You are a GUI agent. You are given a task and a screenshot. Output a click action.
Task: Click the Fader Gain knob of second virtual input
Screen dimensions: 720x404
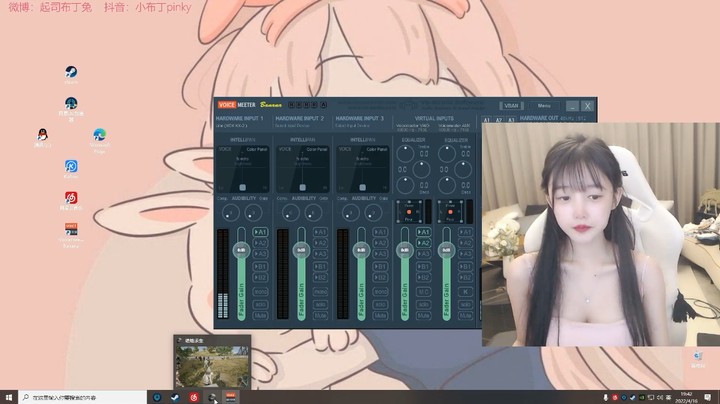(x=446, y=250)
